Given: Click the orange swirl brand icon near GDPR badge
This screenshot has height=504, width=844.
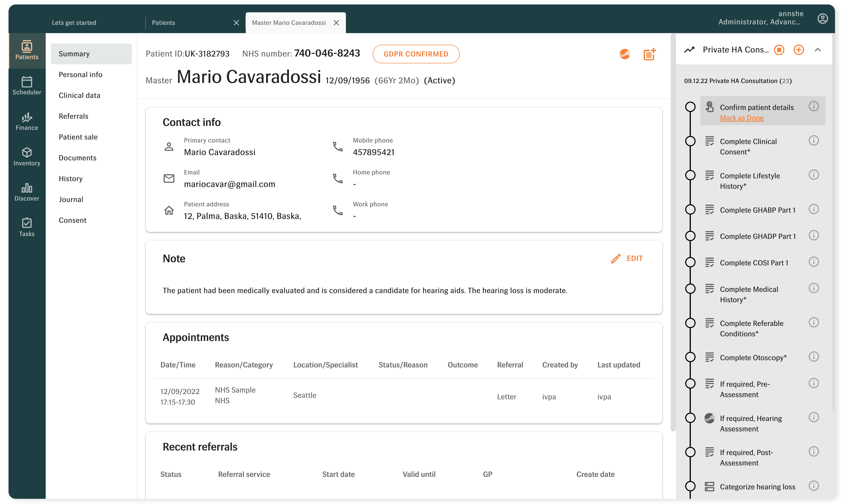Looking at the screenshot, I should tap(625, 54).
